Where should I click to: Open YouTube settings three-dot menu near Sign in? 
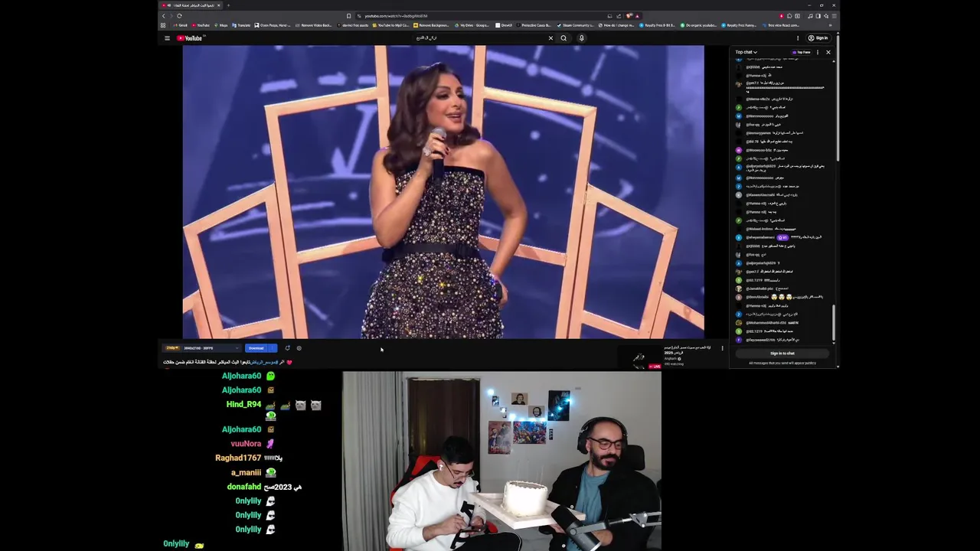click(797, 38)
